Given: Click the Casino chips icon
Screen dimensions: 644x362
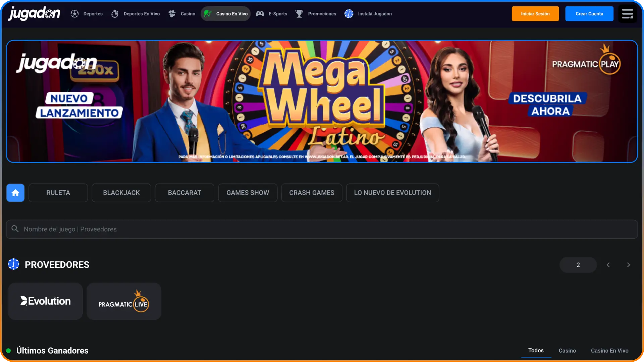Looking at the screenshot, I should (x=172, y=14).
